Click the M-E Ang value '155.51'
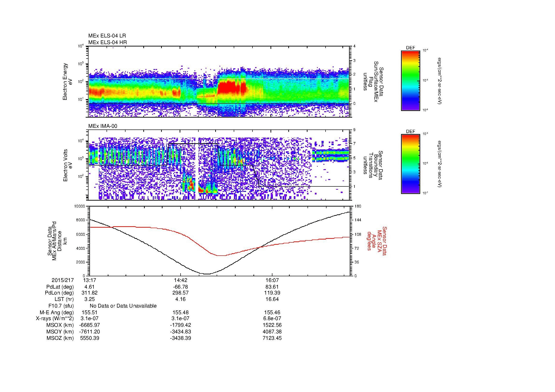Viewport: 555px width, 392px height. (x=89, y=313)
